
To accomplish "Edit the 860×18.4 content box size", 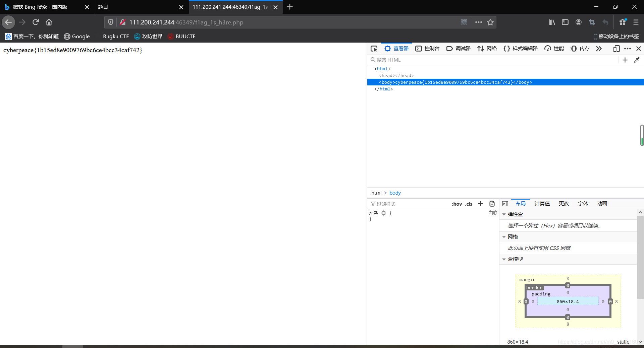I will [x=568, y=302].
